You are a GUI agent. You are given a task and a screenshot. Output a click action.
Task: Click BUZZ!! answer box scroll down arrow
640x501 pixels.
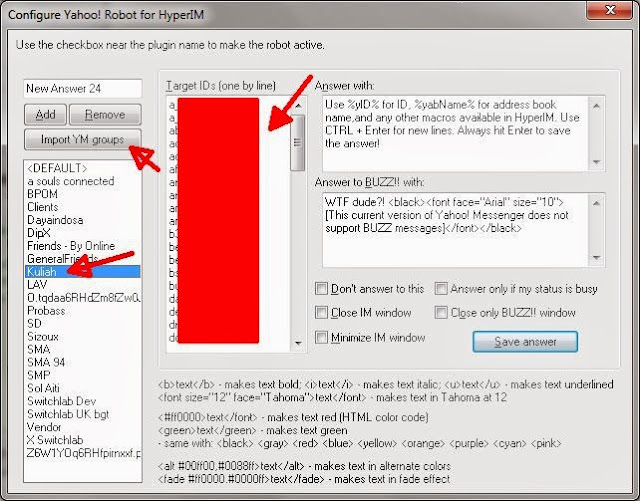[596, 258]
